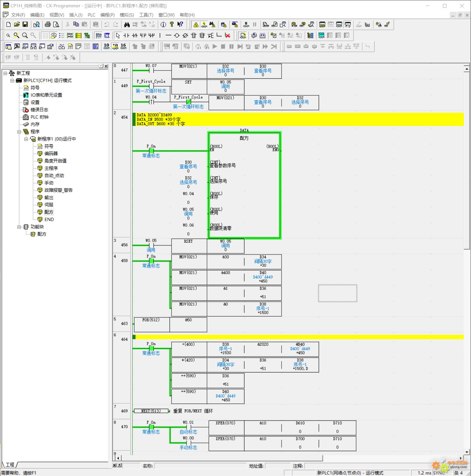Viewport: 471px width, 476px height.
Task: Click the ladder horizontal scrollbar left arrow
Action: (118, 458)
